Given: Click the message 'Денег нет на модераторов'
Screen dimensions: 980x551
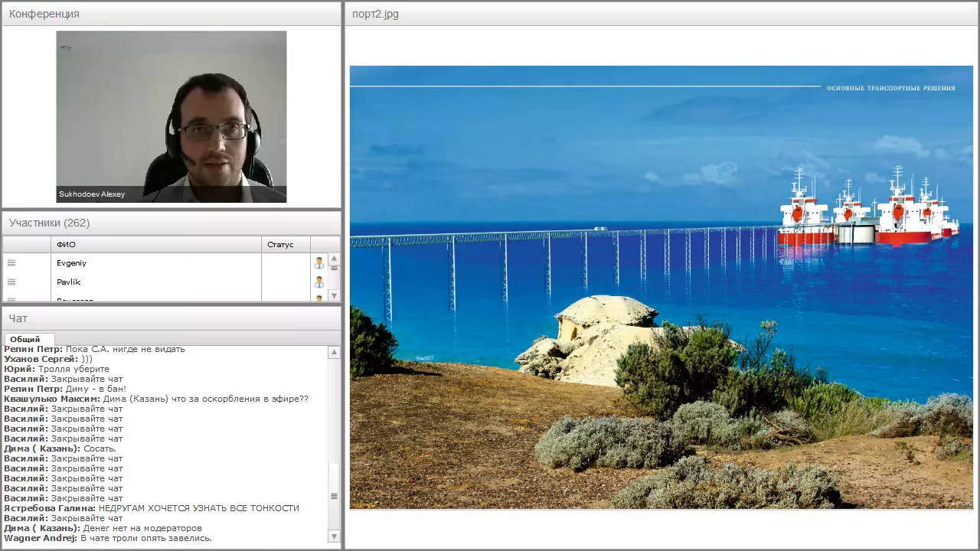Looking at the screenshot, I should 142,528.
